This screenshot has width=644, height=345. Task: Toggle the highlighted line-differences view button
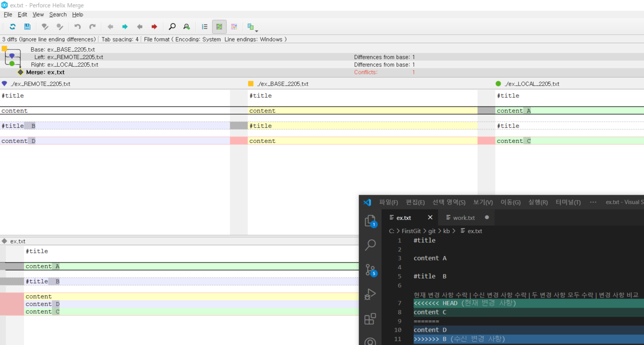pyautogui.click(x=219, y=27)
